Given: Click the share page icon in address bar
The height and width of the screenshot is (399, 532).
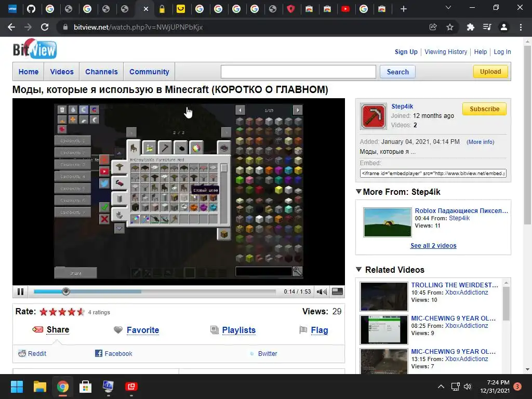Looking at the screenshot, I should [433, 27].
